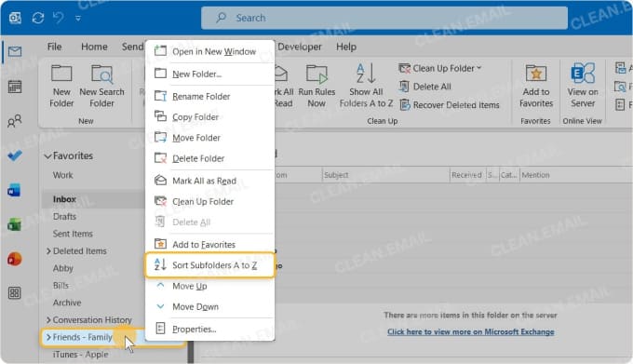Select the Sent Items folder
The height and width of the screenshot is (364, 633).
coord(73,234)
